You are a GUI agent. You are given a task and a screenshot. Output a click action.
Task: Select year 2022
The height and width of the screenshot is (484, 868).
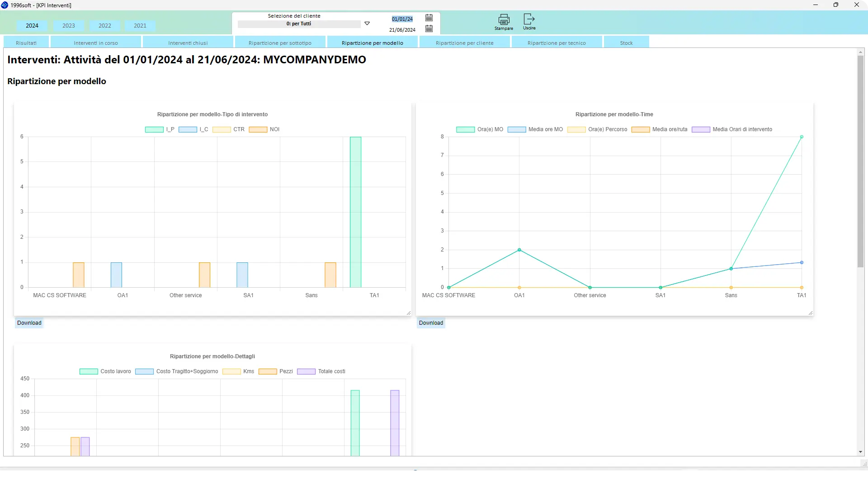coord(105,26)
